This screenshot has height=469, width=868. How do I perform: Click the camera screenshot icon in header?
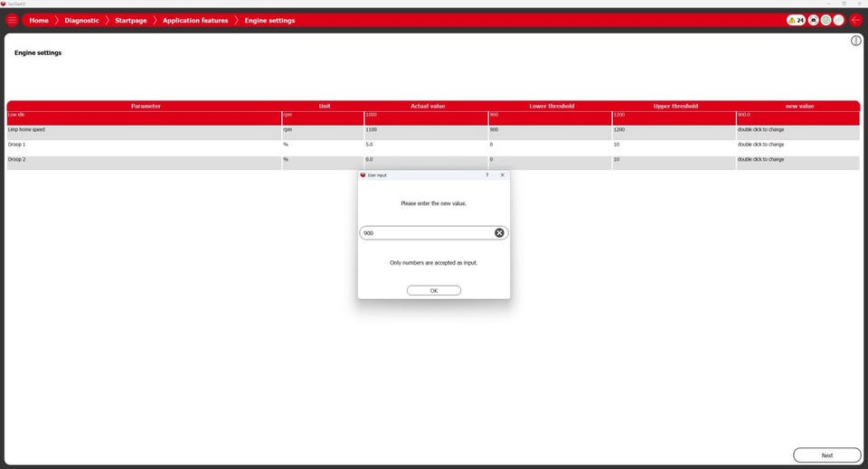click(813, 20)
